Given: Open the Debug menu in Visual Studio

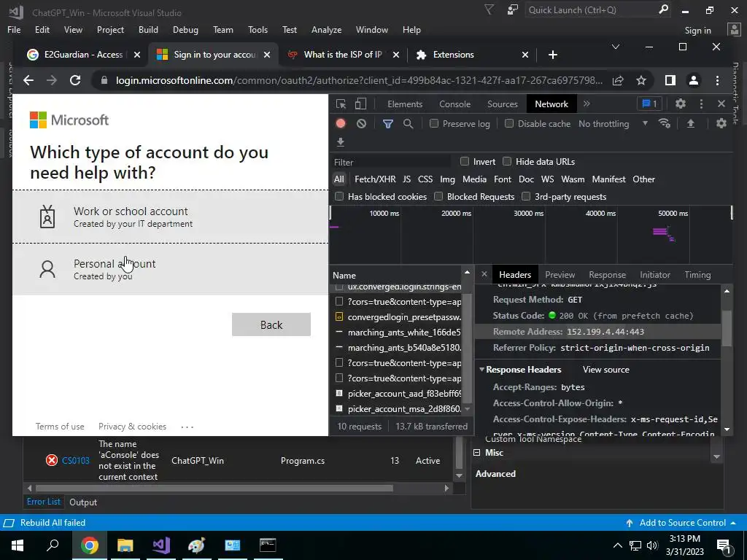Looking at the screenshot, I should (185, 29).
